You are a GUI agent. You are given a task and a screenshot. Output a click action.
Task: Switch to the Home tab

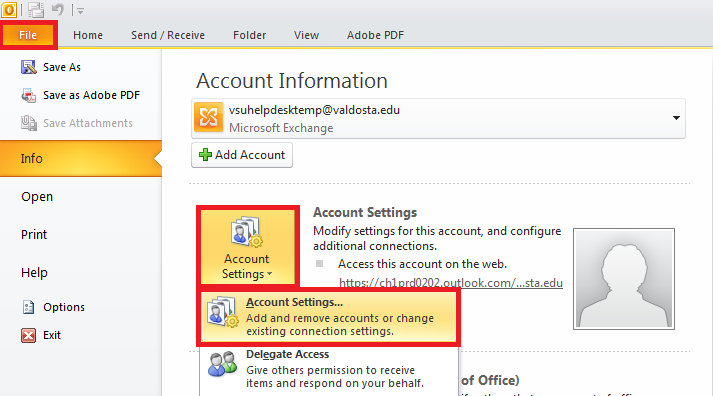click(x=88, y=35)
